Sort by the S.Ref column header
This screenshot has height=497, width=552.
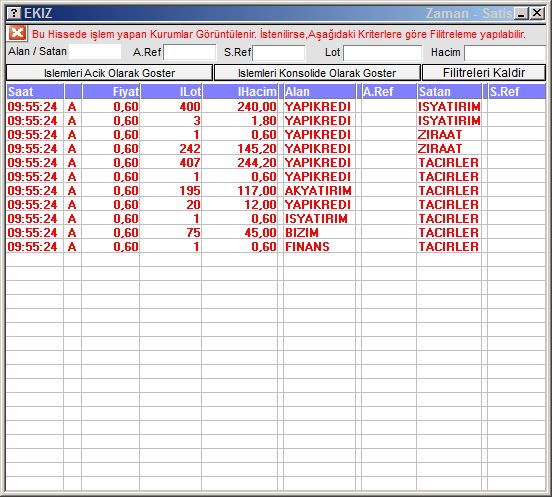[517, 92]
